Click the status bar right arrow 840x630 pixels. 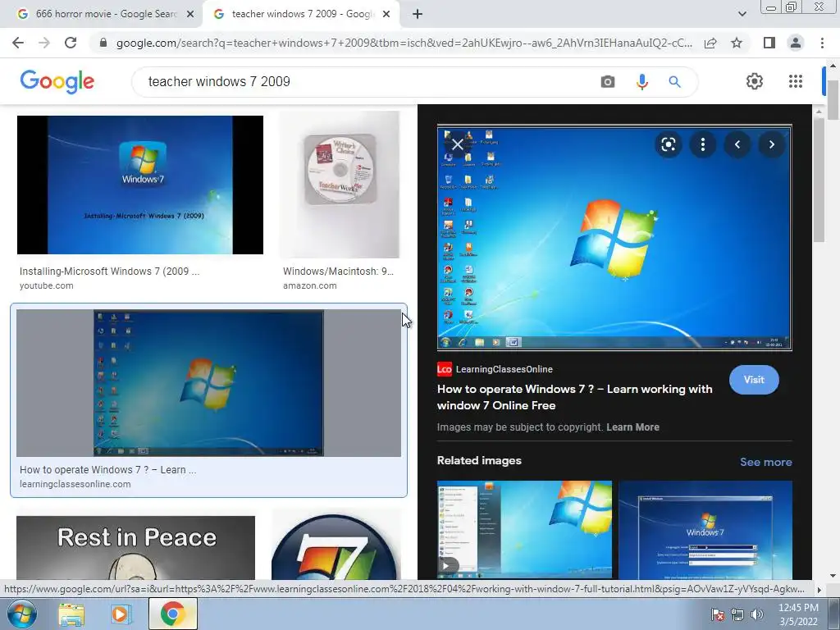[819, 589]
